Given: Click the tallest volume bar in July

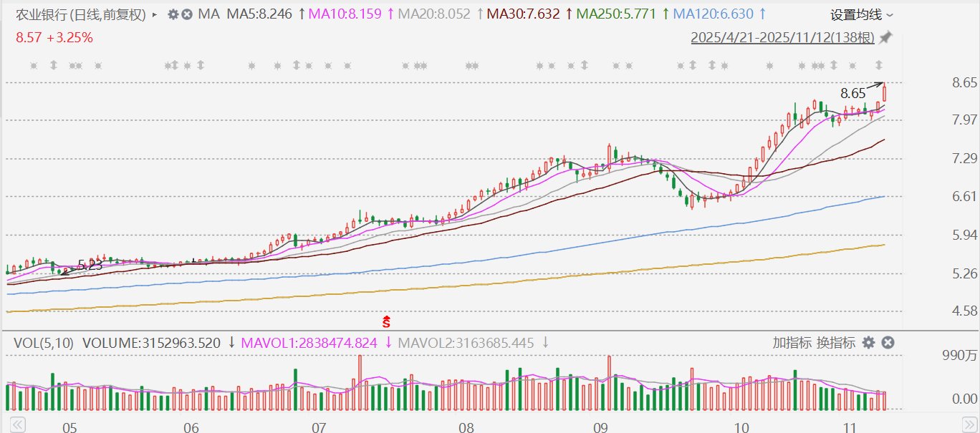Looking at the screenshot, I should click(360, 383).
